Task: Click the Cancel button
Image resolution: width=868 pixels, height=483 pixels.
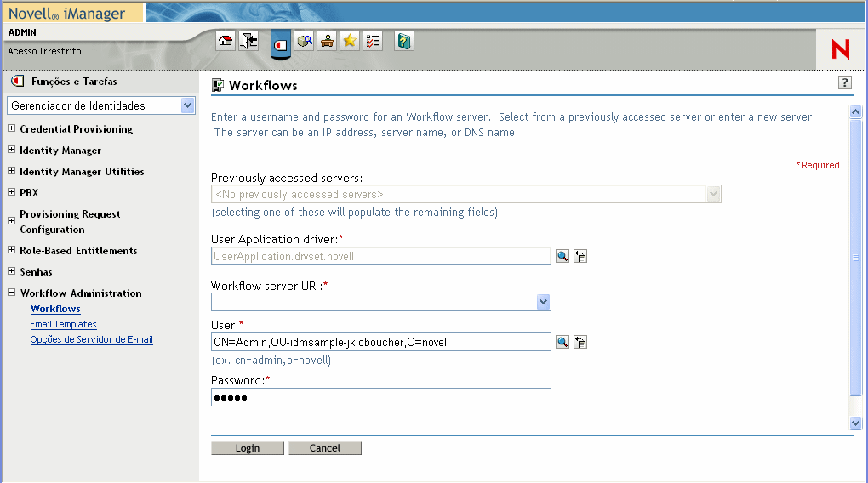Action: (325, 448)
